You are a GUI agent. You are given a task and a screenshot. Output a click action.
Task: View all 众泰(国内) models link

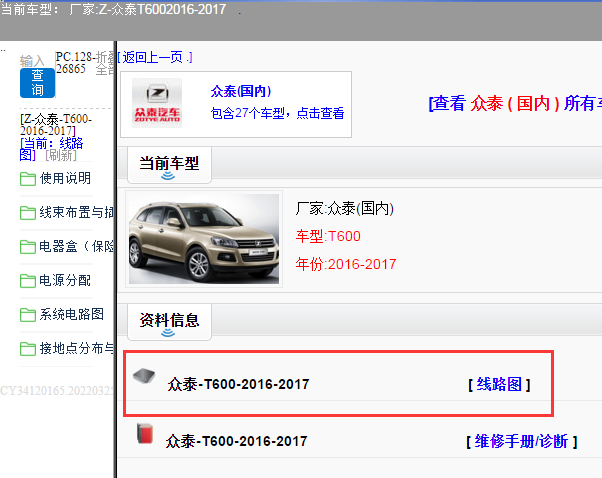515,104
